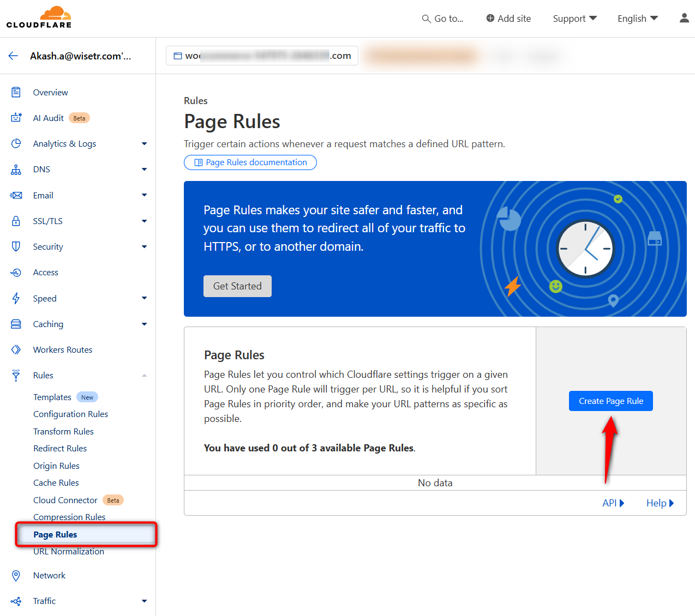This screenshot has width=695, height=616.
Task: Expand the DNS submenu arrow
Action: pos(144,170)
